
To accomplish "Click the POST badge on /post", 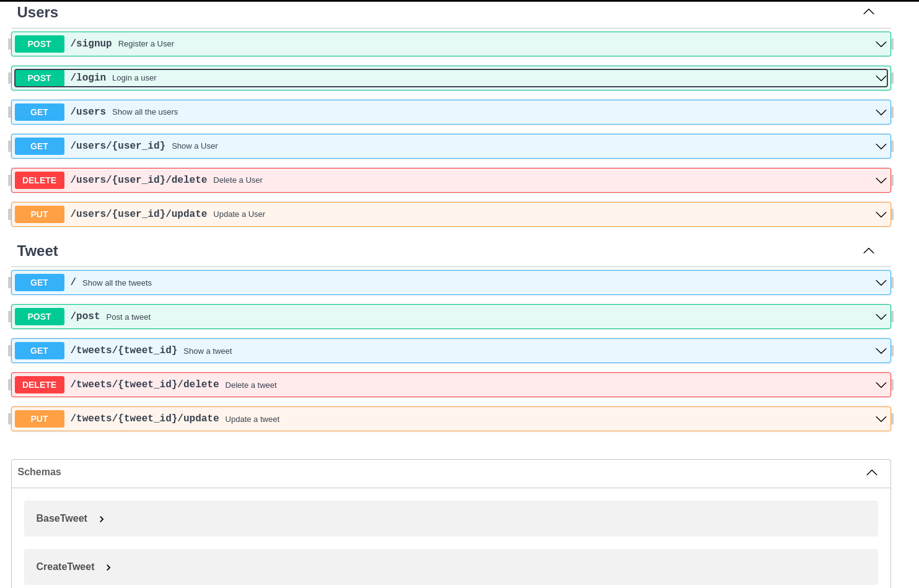I will (x=39, y=317).
